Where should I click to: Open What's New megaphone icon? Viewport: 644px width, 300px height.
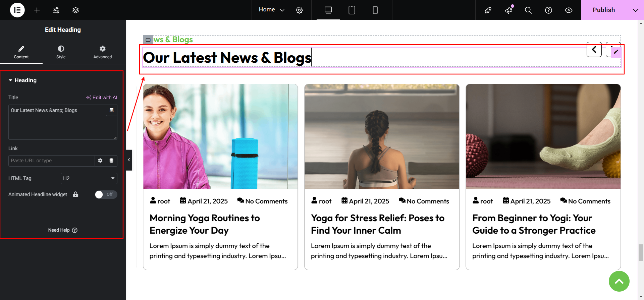tap(508, 10)
